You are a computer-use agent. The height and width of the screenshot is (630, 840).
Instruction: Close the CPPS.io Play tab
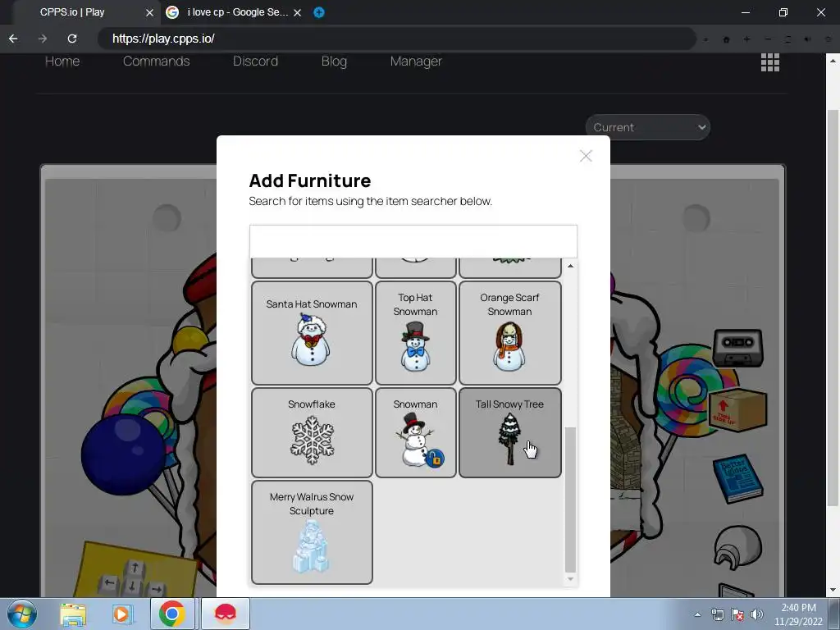(149, 12)
